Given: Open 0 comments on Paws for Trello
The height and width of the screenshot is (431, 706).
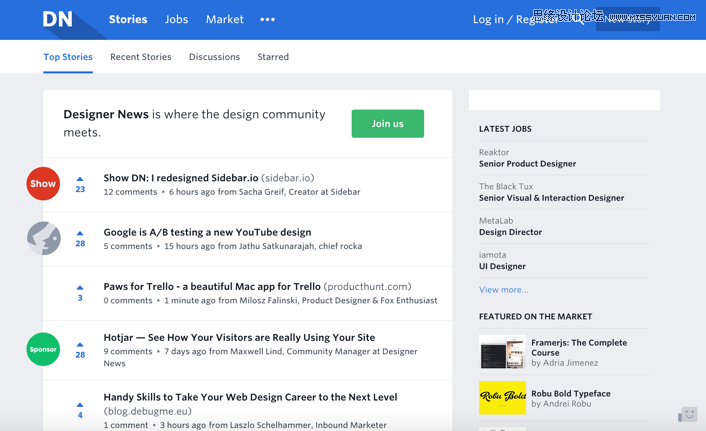Looking at the screenshot, I should pos(128,300).
